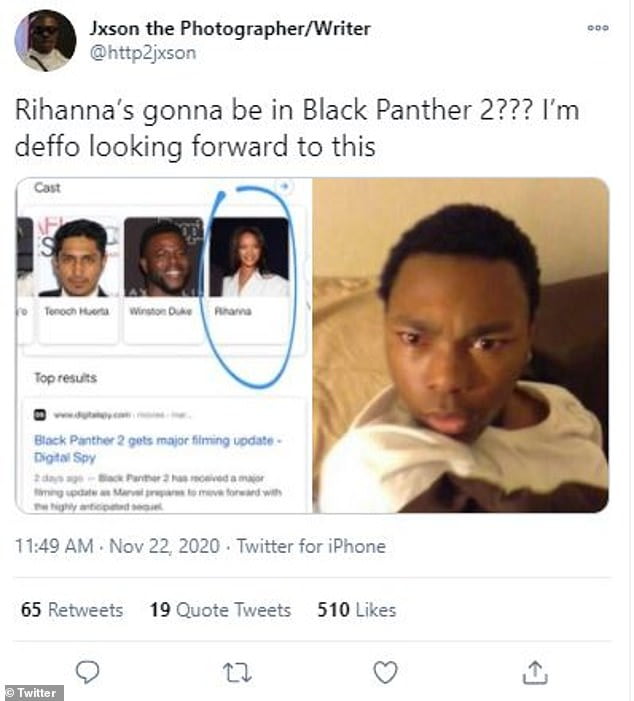Click the Rihanna cast card in screenshot
This screenshot has width=634, height=701.
click(249, 268)
